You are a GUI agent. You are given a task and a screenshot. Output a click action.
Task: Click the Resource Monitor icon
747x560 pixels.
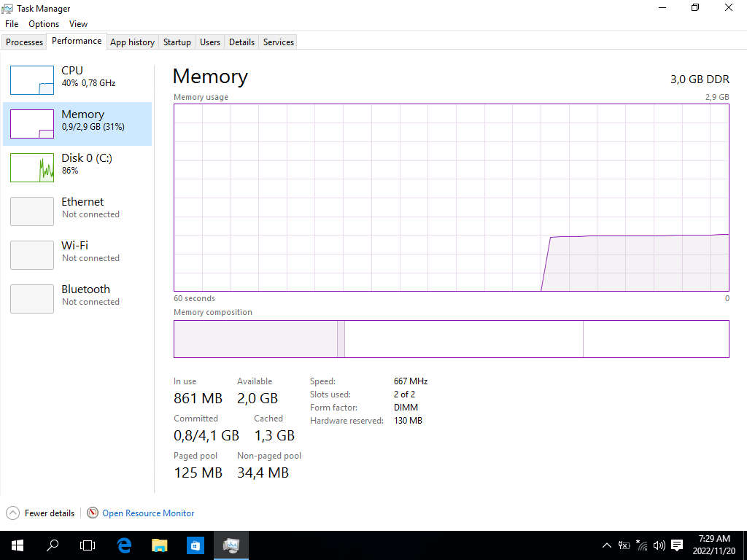[x=93, y=513]
